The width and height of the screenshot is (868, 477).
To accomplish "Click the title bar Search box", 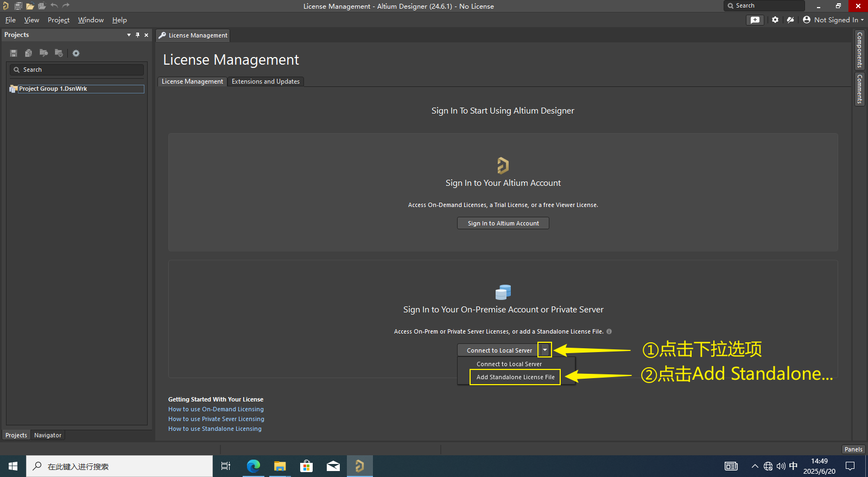I will [764, 5].
